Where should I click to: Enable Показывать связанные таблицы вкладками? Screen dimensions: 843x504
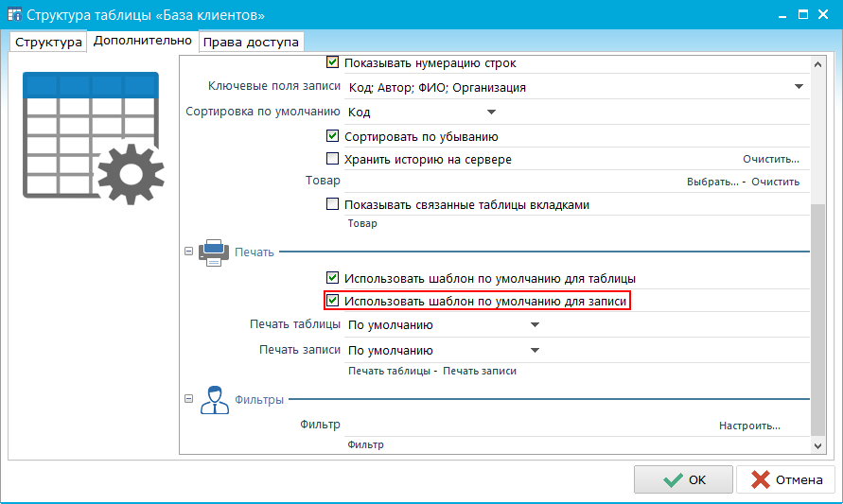(332, 204)
